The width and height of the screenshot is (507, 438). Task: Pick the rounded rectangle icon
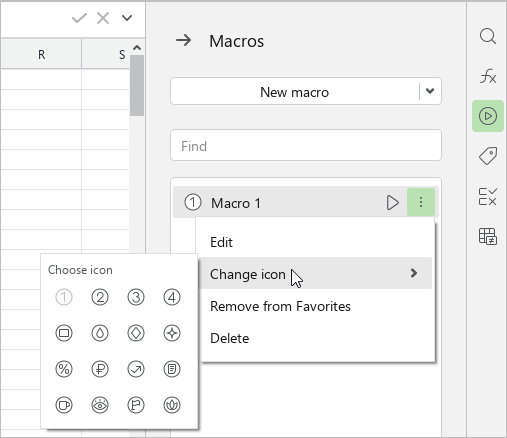[x=64, y=333]
